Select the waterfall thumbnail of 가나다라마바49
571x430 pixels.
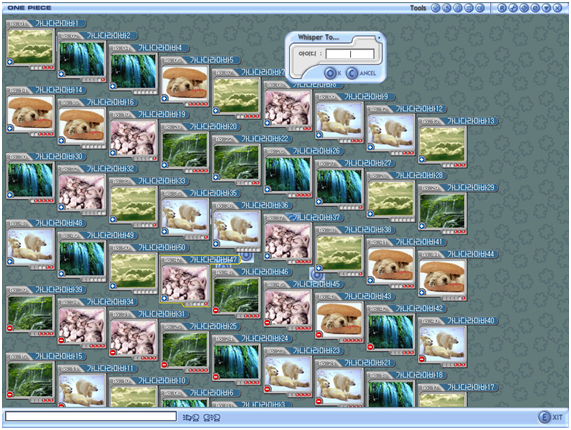click(82, 258)
